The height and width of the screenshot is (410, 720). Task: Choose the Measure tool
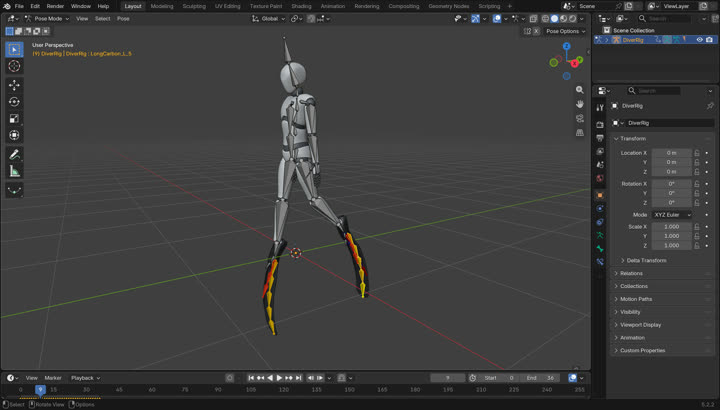click(x=14, y=171)
